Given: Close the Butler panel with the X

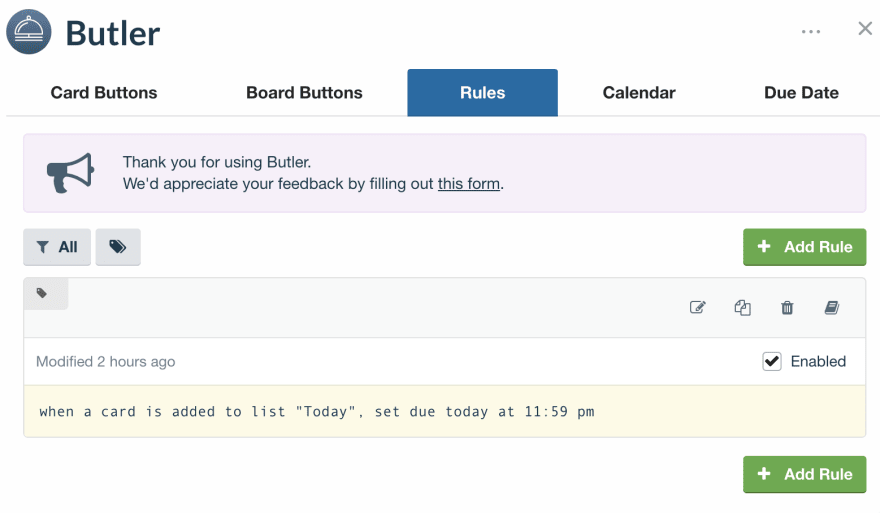Looking at the screenshot, I should click(865, 29).
